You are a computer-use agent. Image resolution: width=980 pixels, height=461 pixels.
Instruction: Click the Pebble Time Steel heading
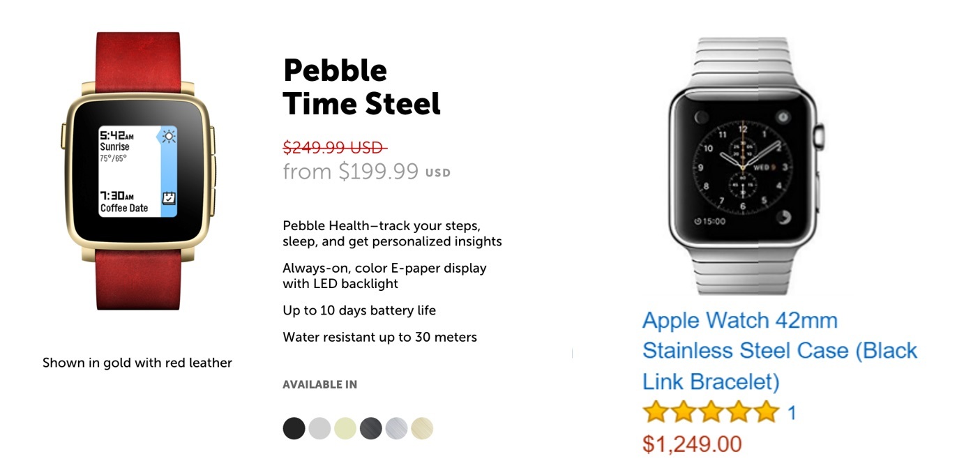point(361,87)
